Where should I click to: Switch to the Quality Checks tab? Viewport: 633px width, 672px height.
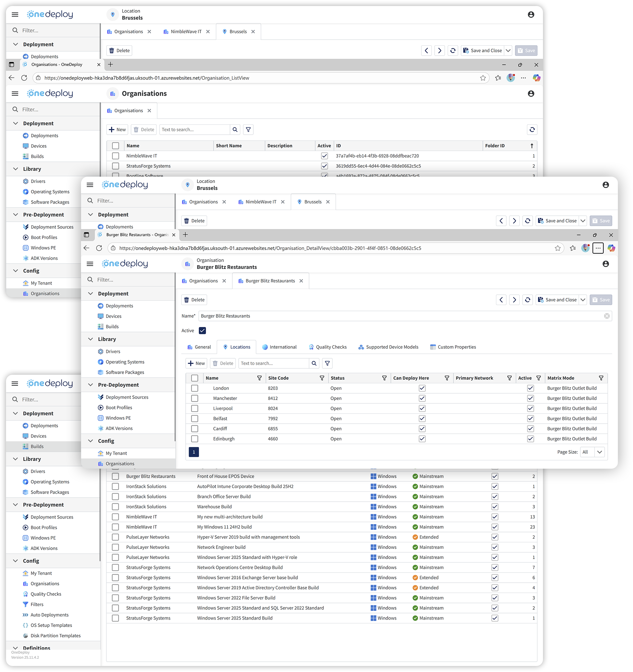click(x=327, y=347)
